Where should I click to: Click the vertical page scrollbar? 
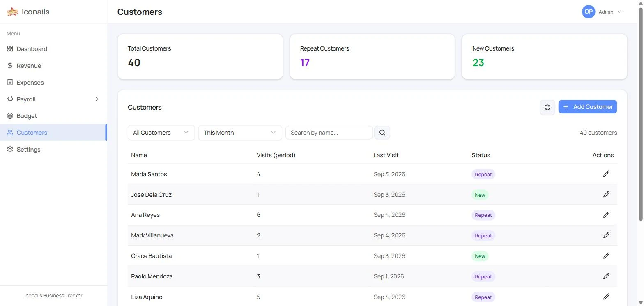pyautogui.click(x=641, y=114)
